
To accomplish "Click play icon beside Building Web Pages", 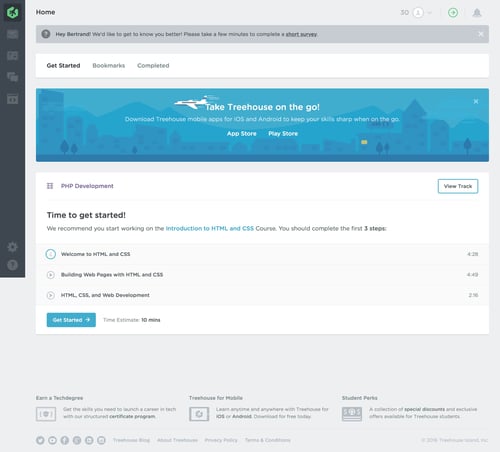I will tap(51, 275).
